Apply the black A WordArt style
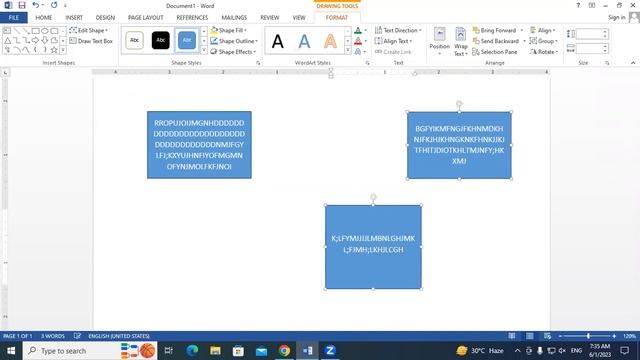This screenshot has width=640, height=360. [278, 41]
